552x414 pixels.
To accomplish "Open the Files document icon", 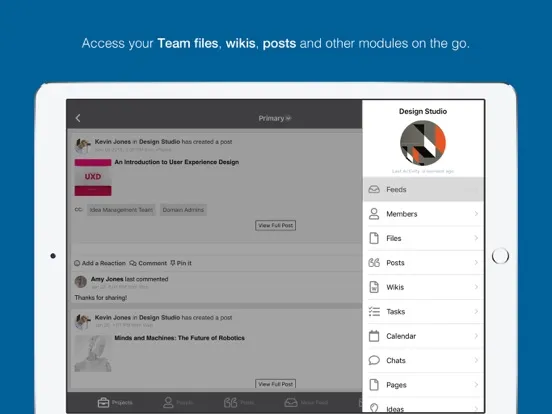I will point(374,238).
